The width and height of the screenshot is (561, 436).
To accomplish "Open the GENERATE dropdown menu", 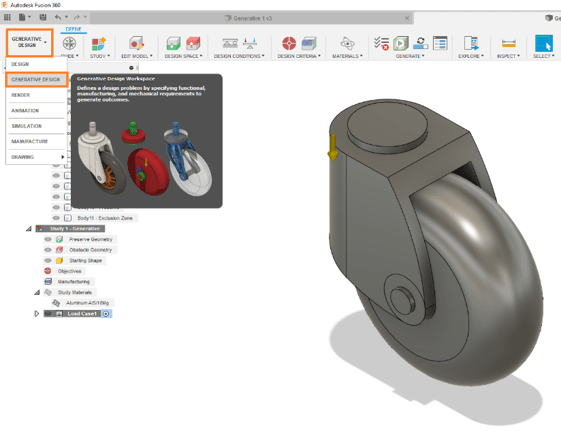I will 410,56.
